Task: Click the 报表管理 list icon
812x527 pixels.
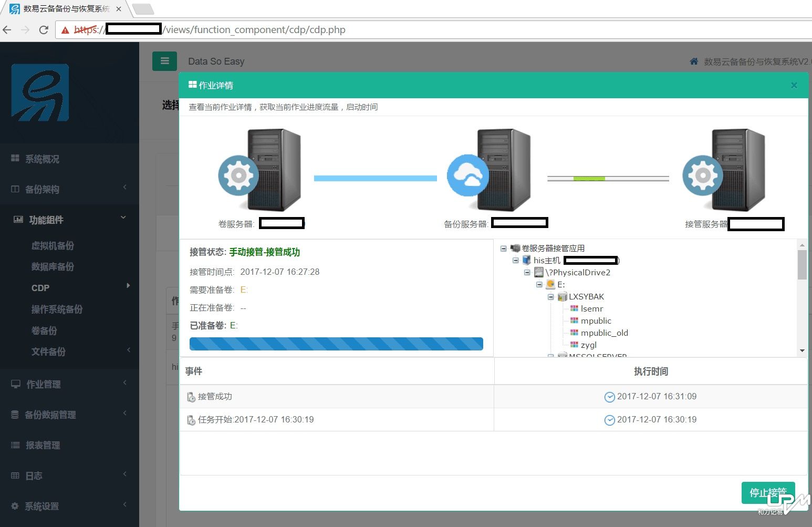Action: (15, 445)
